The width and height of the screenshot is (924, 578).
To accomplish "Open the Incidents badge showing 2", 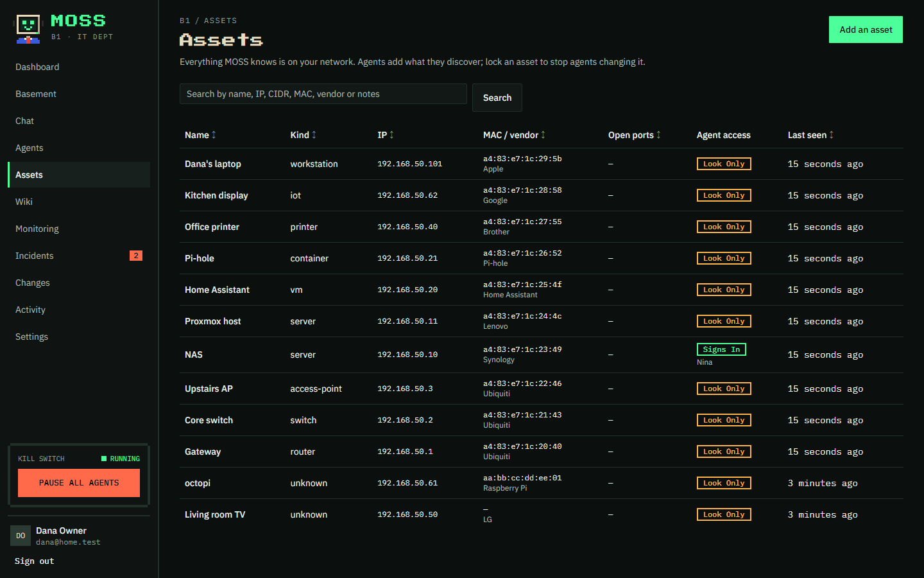I will pos(136,256).
